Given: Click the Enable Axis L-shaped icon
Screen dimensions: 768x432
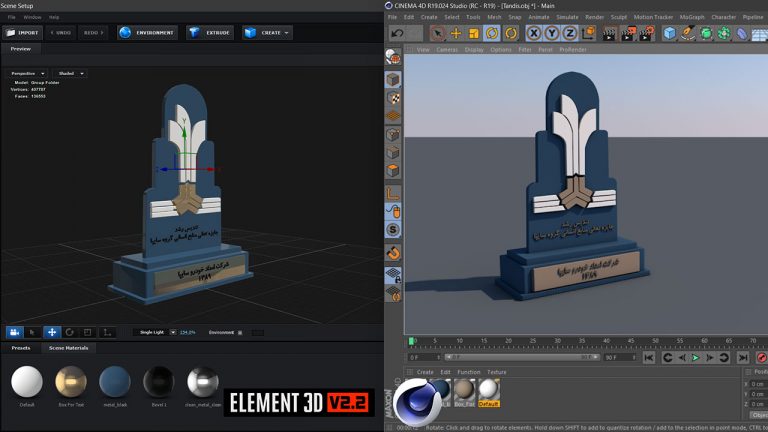Looking at the screenshot, I should pyautogui.click(x=393, y=193).
